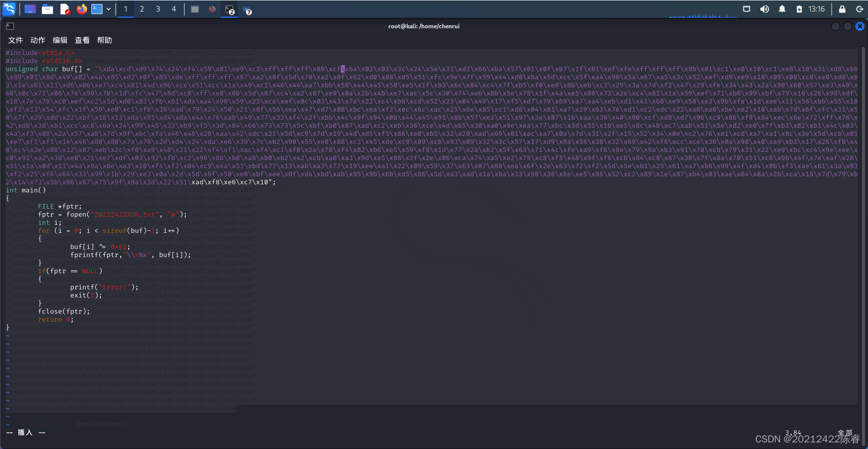
Task: Open the 查看 (View) menu
Action: [x=82, y=40]
